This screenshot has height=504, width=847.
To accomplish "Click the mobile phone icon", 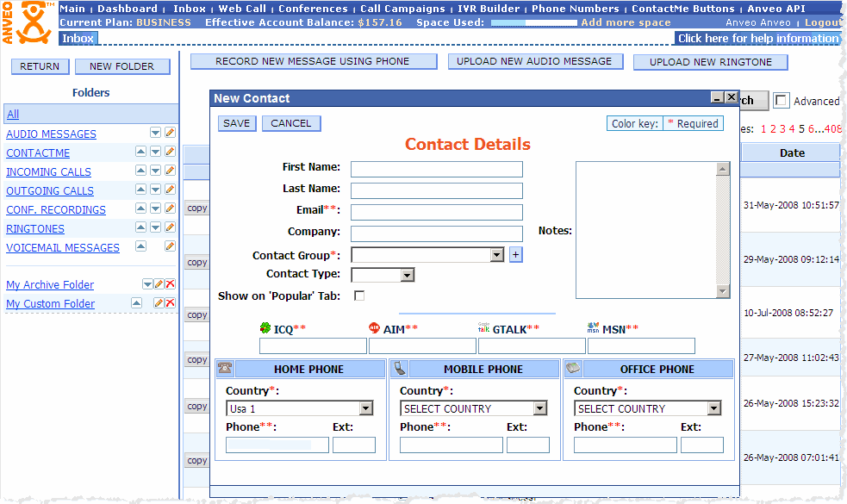I will click(x=400, y=369).
